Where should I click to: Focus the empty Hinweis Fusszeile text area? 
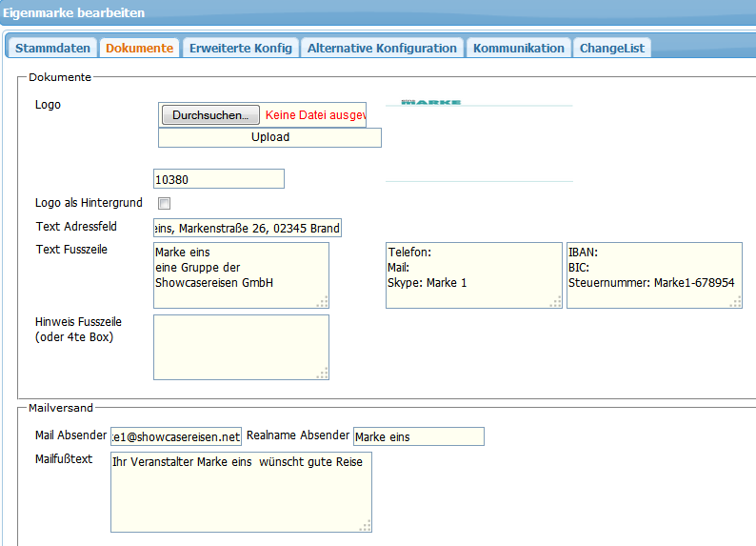pos(240,347)
